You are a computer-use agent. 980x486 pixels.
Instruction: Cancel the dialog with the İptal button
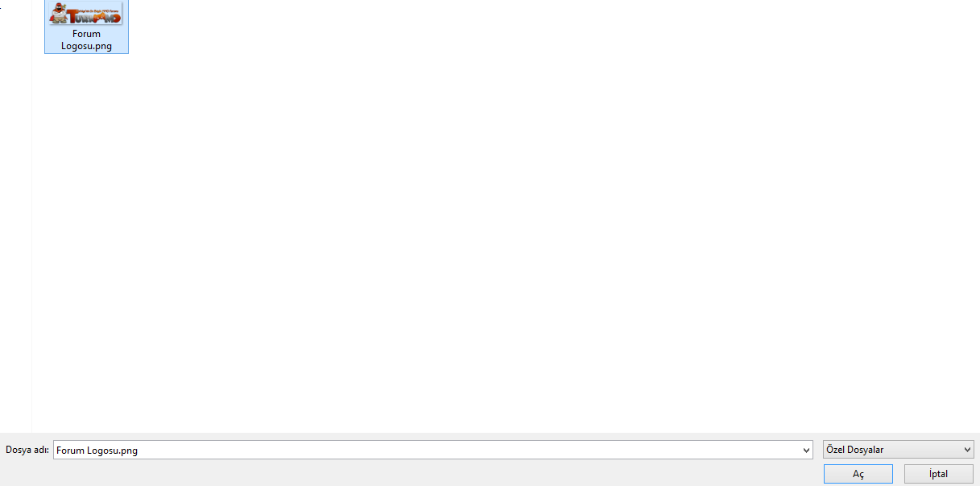coord(938,474)
